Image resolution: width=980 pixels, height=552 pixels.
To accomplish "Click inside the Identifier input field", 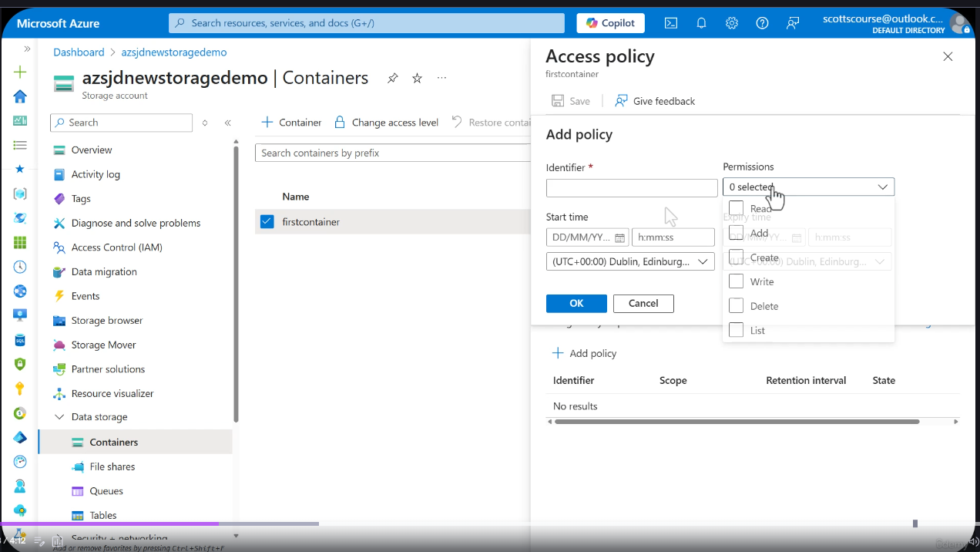I will pyautogui.click(x=631, y=187).
